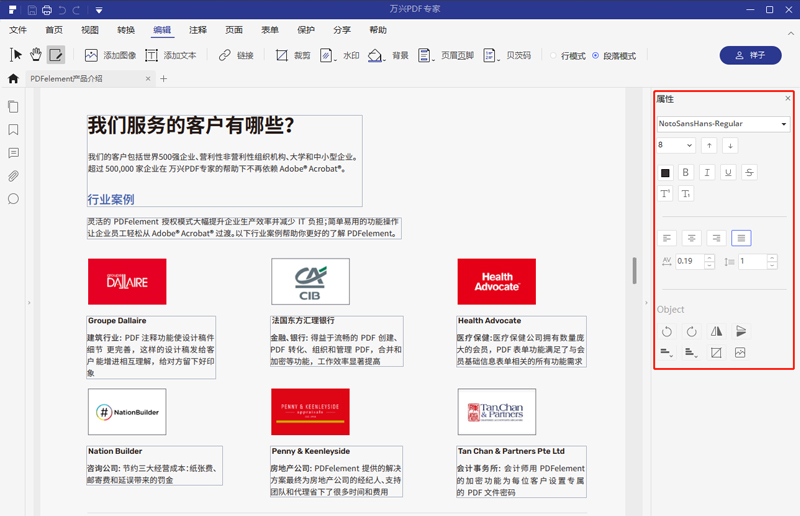
Task: Open 文件 menu
Action: click(x=18, y=30)
